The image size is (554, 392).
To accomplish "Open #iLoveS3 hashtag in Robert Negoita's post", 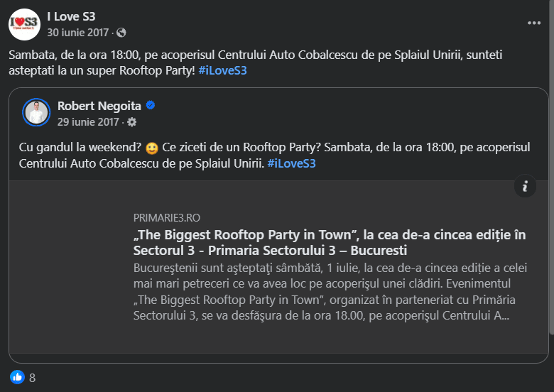I will point(291,163).
